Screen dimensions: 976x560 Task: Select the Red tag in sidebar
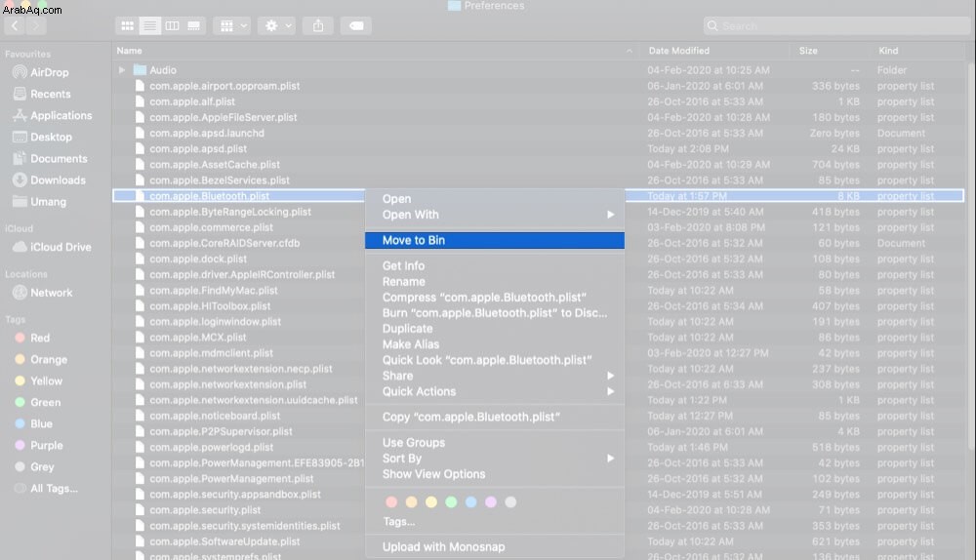point(32,338)
